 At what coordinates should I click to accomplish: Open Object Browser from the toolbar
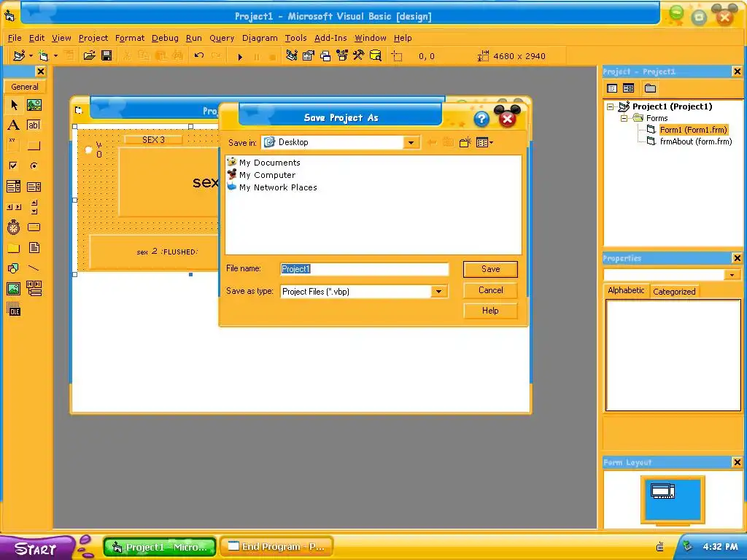(341, 55)
